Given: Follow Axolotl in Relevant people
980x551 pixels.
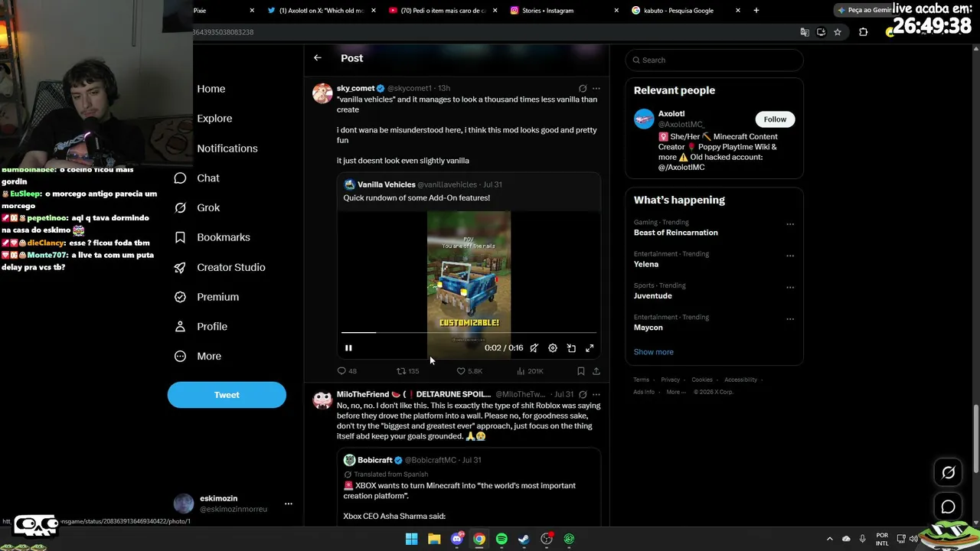Looking at the screenshot, I should click(x=775, y=119).
